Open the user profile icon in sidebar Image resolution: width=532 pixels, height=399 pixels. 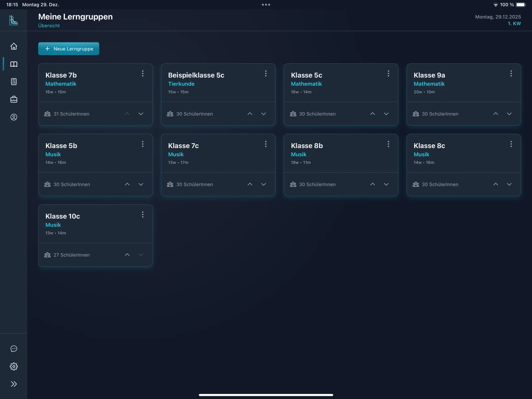click(14, 117)
